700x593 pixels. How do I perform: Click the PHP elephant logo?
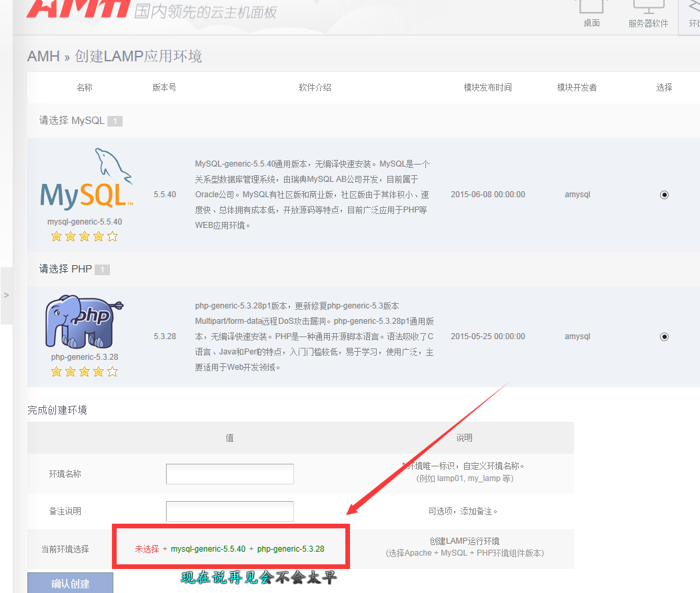pos(84,322)
